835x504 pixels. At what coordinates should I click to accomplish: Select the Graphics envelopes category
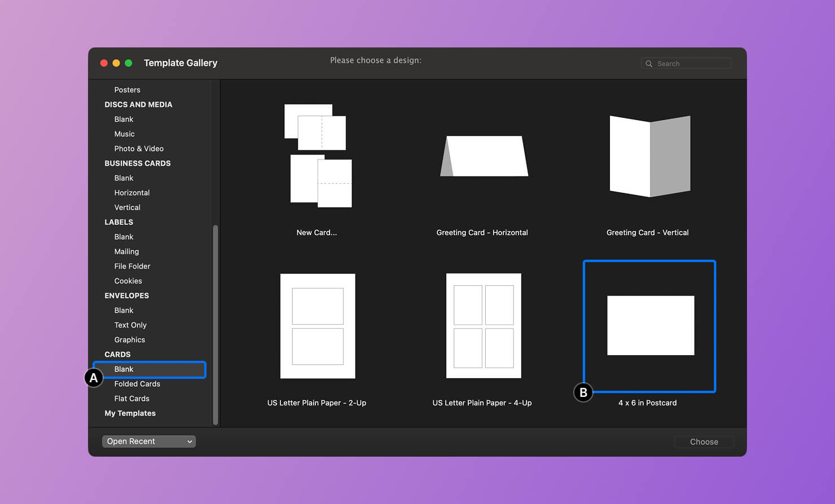[x=129, y=339]
